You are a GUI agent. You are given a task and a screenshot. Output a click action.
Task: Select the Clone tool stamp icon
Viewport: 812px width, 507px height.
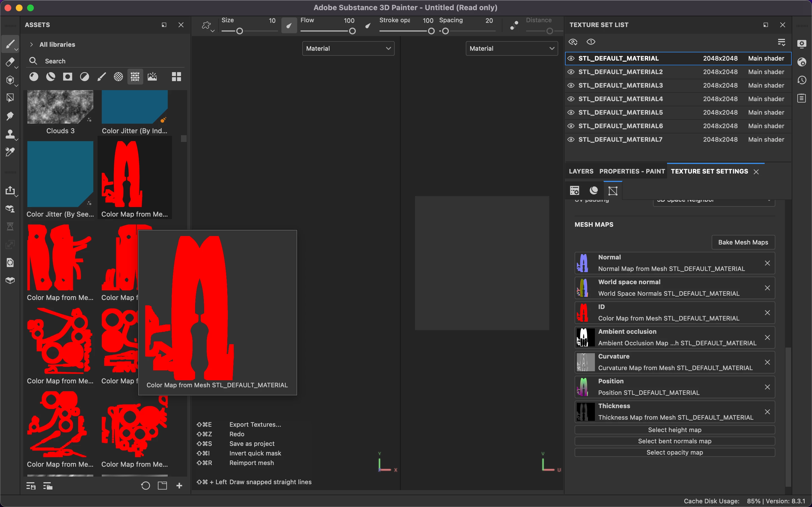(10, 134)
